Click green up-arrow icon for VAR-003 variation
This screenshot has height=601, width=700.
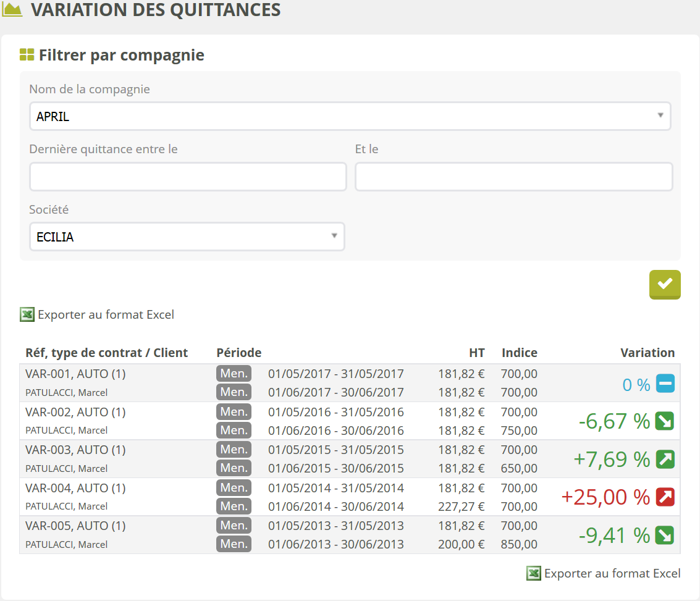[x=665, y=459]
